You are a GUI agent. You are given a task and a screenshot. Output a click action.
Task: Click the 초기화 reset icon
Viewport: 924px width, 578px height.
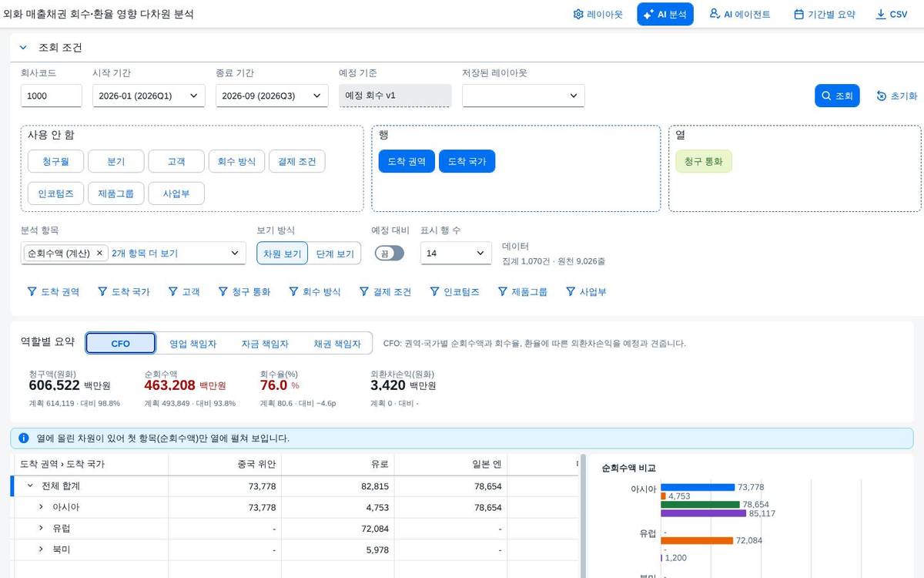pyautogui.click(x=882, y=96)
